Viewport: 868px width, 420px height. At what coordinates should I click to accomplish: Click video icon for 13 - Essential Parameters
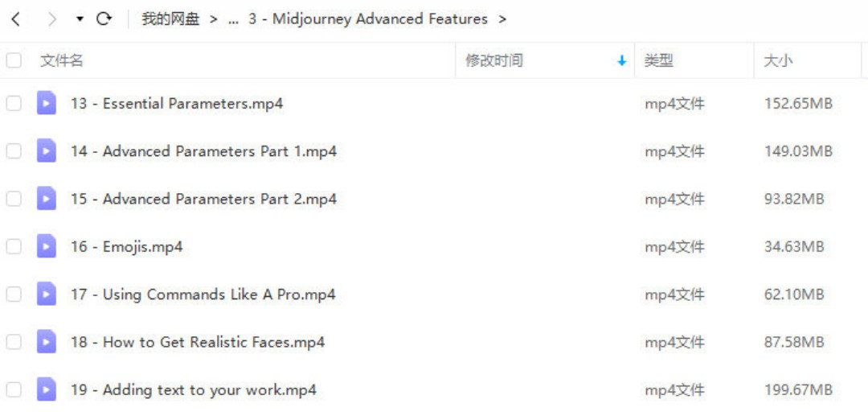tap(47, 103)
